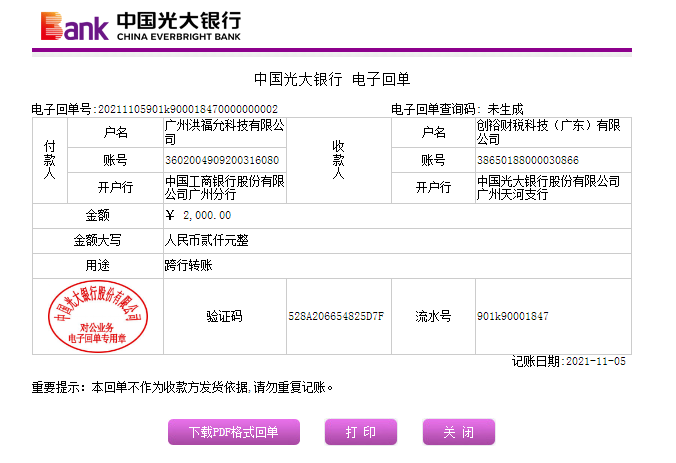Click the 用途 label cell
The image size is (676, 463).
[x=98, y=266]
